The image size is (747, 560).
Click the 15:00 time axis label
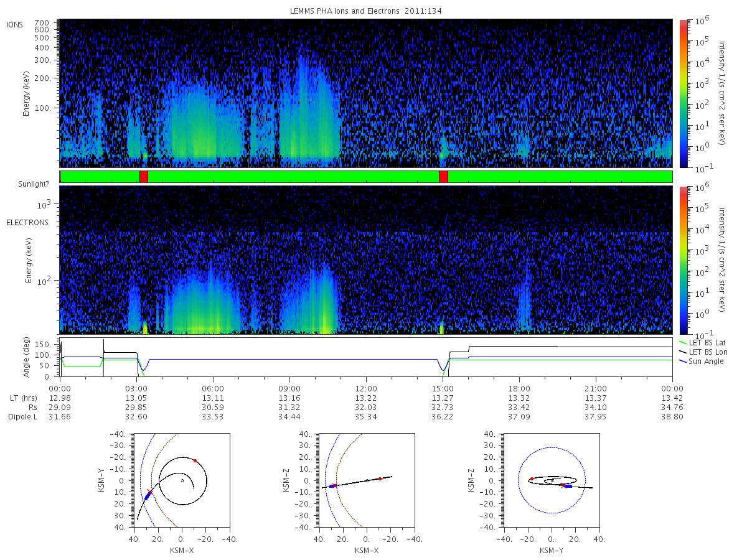tap(443, 388)
